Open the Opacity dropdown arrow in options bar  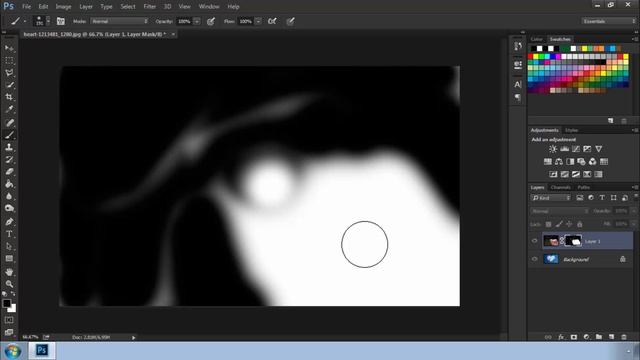tap(197, 21)
